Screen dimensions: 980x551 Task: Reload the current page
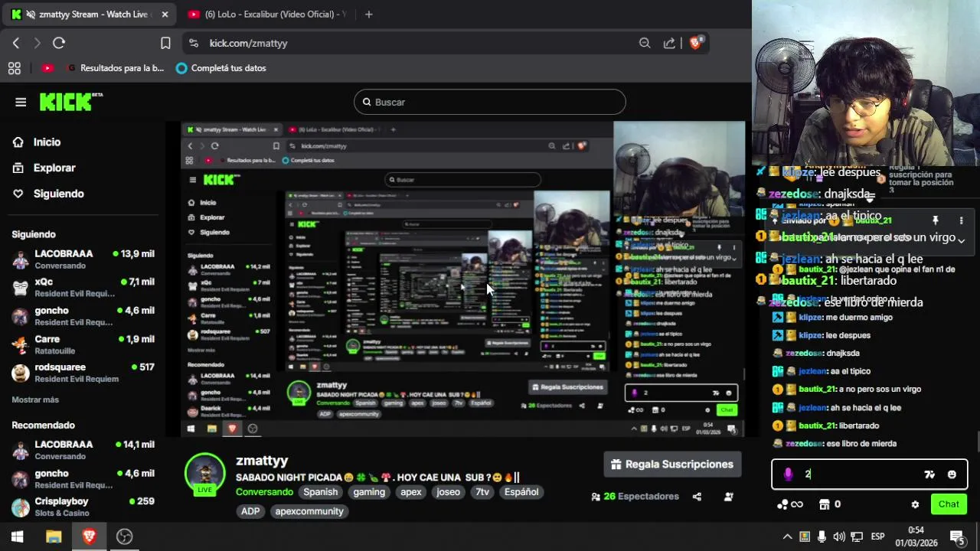59,44
